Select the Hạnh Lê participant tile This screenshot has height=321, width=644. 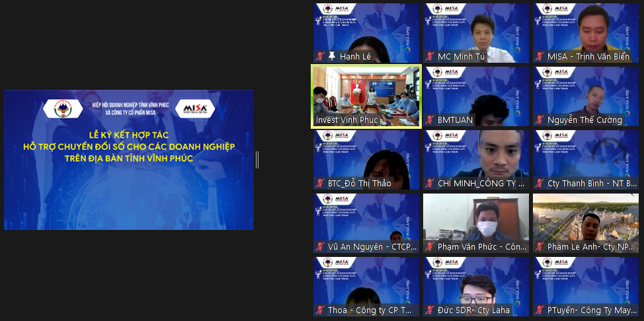[366, 33]
